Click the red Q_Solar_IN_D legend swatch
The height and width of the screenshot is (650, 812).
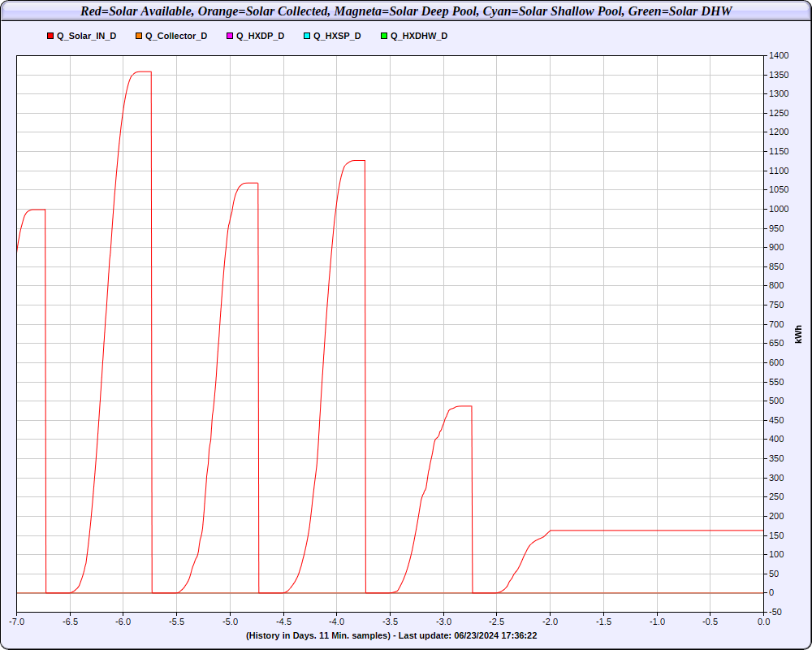pos(50,36)
